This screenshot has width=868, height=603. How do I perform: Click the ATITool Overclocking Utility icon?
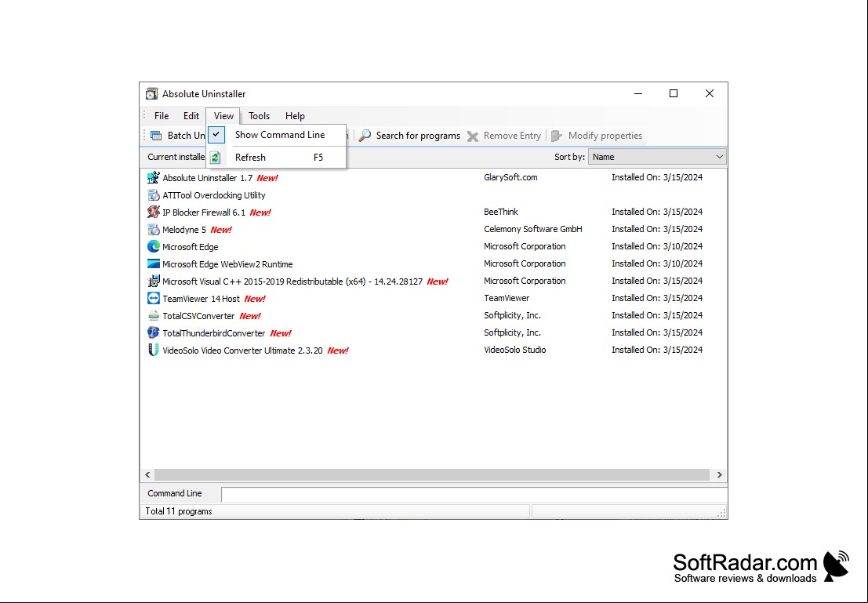[154, 195]
